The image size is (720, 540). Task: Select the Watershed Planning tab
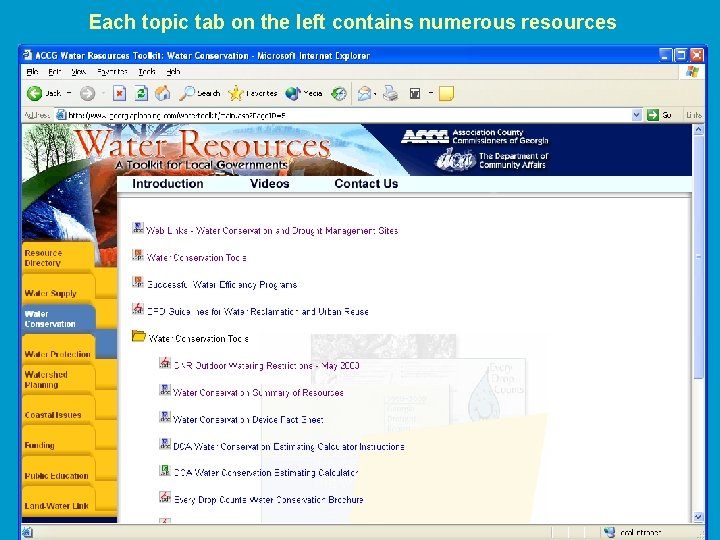[58, 379]
